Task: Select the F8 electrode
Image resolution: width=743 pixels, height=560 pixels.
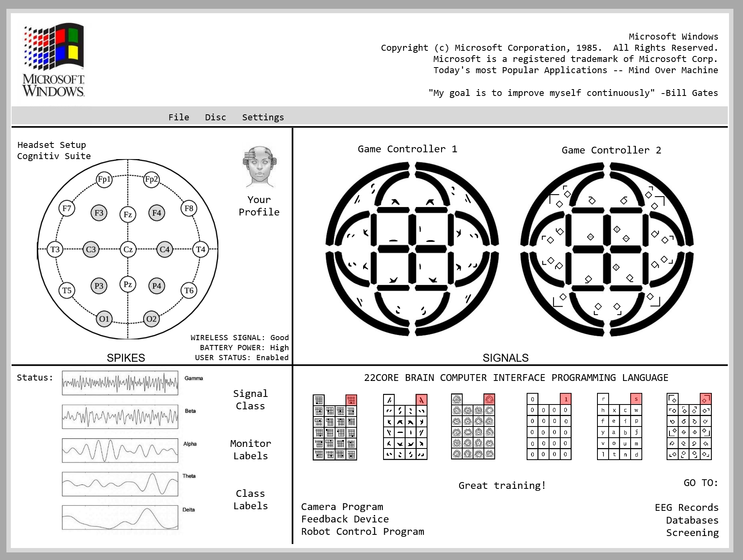Action: [x=189, y=209]
